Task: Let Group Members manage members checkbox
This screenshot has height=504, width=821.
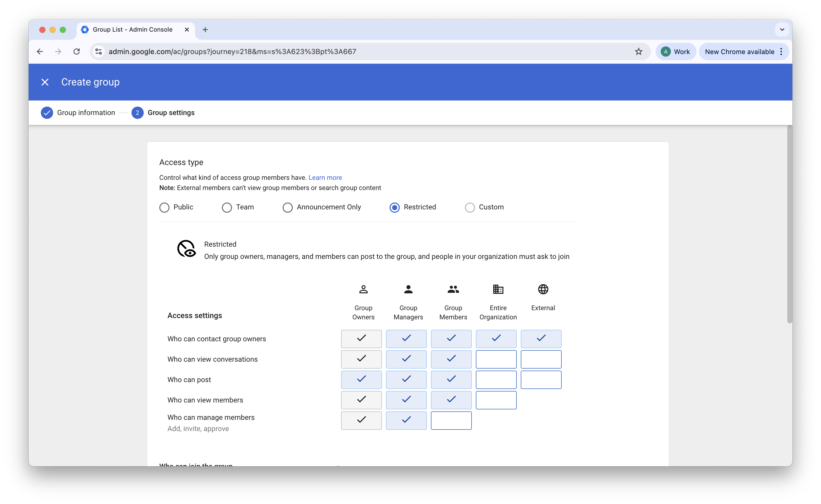Action: 451,420
